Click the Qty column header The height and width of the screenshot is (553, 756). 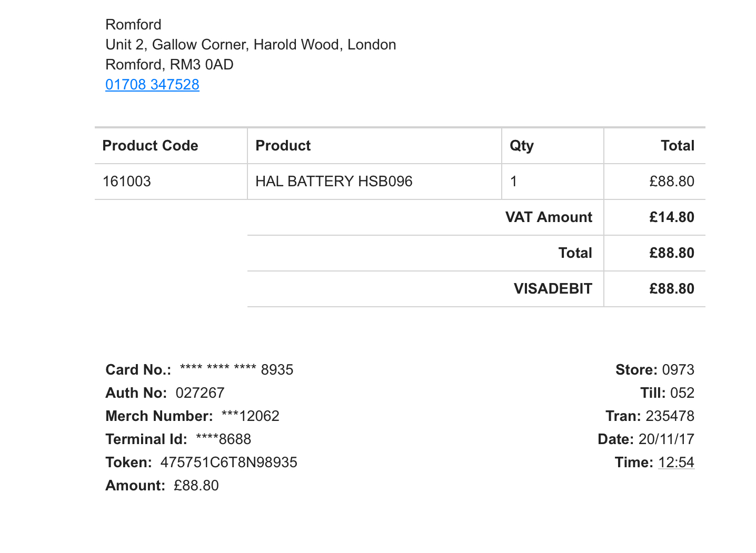pyautogui.click(x=521, y=146)
